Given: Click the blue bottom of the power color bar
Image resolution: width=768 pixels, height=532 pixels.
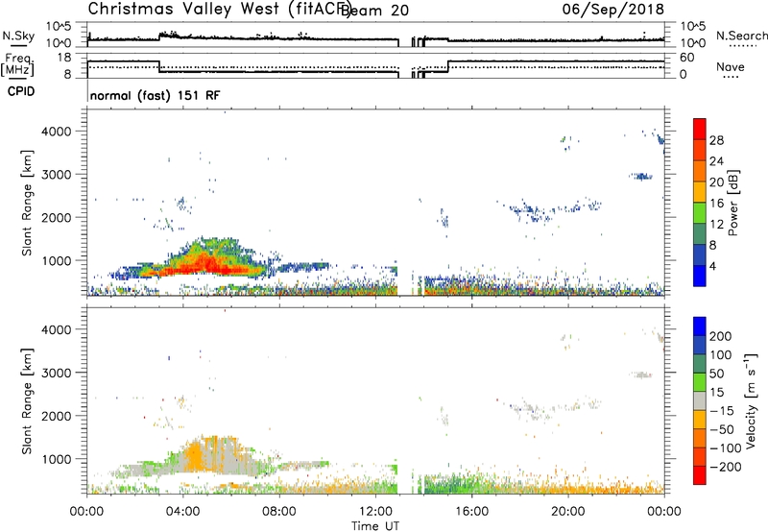Looking at the screenshot, I should point(700,276).
